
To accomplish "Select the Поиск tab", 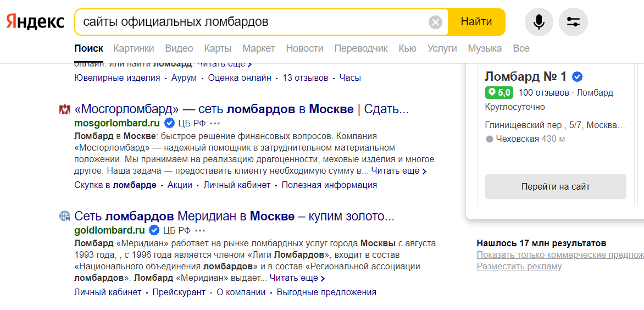I will click(88, 48).
